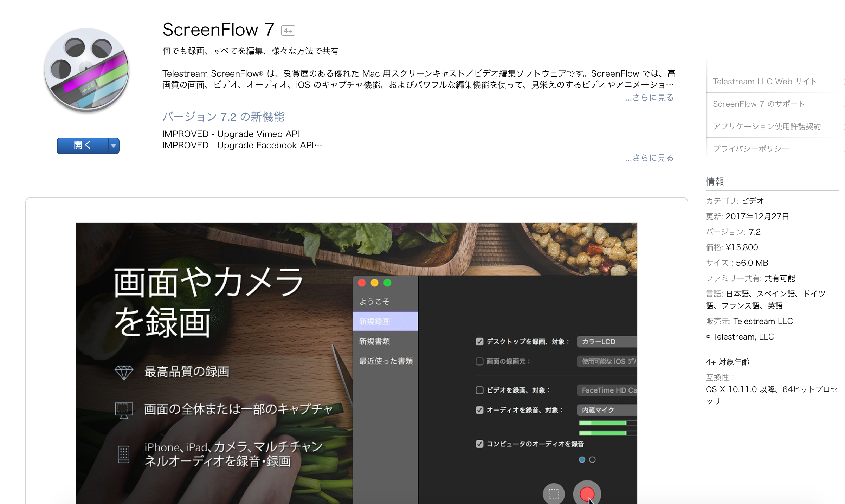The height and width of the screenshot is (504, 845).
Task: Click the バージョン: 7.2 info row
Action: (x=733, y=232)
